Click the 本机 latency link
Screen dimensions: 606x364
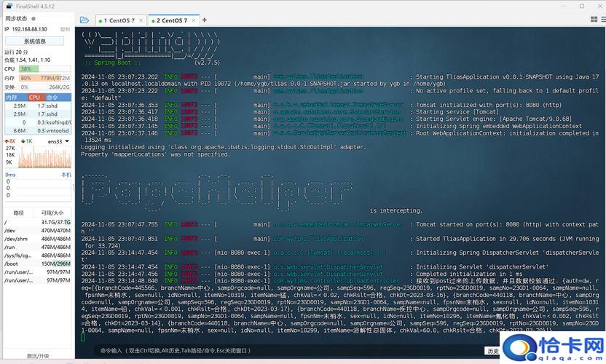tap(66, 175)
